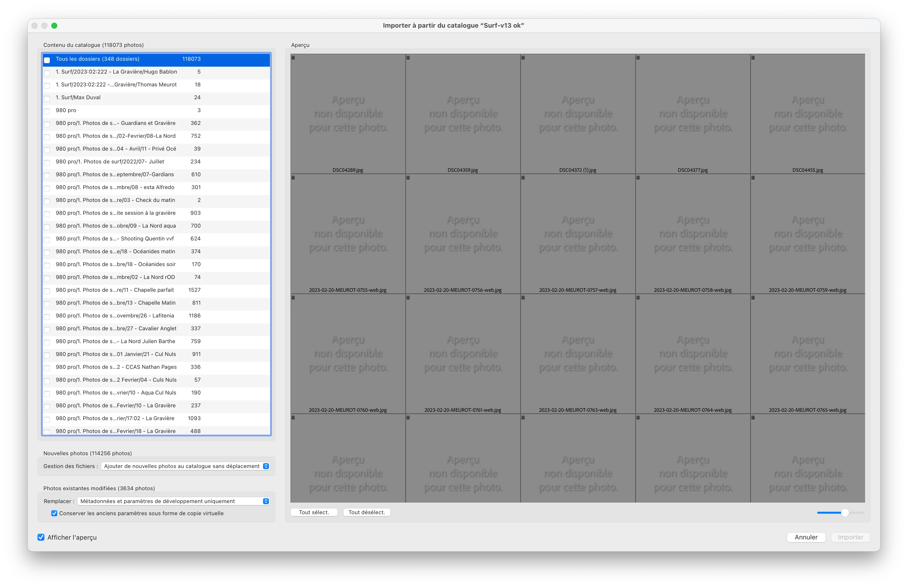Image resolution: width=908 pixels, height=588 pixels.
Task: Click the green zoom window button
Action: point(54,26)
